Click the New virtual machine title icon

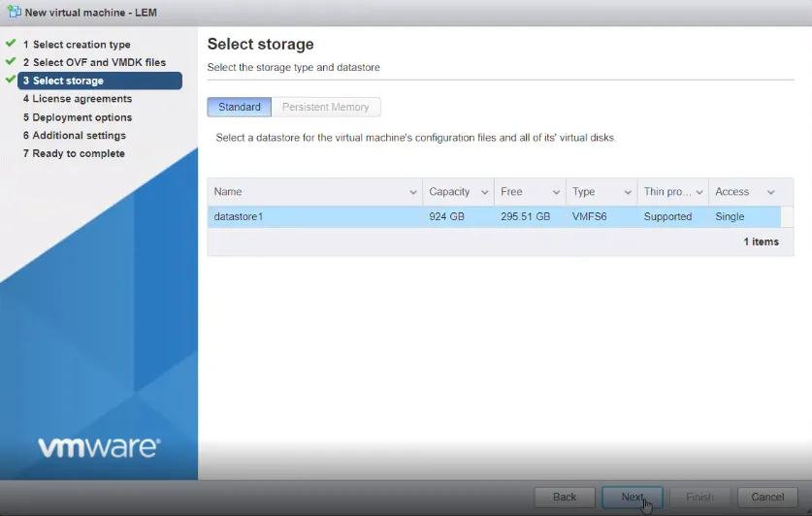pos(14,12)
